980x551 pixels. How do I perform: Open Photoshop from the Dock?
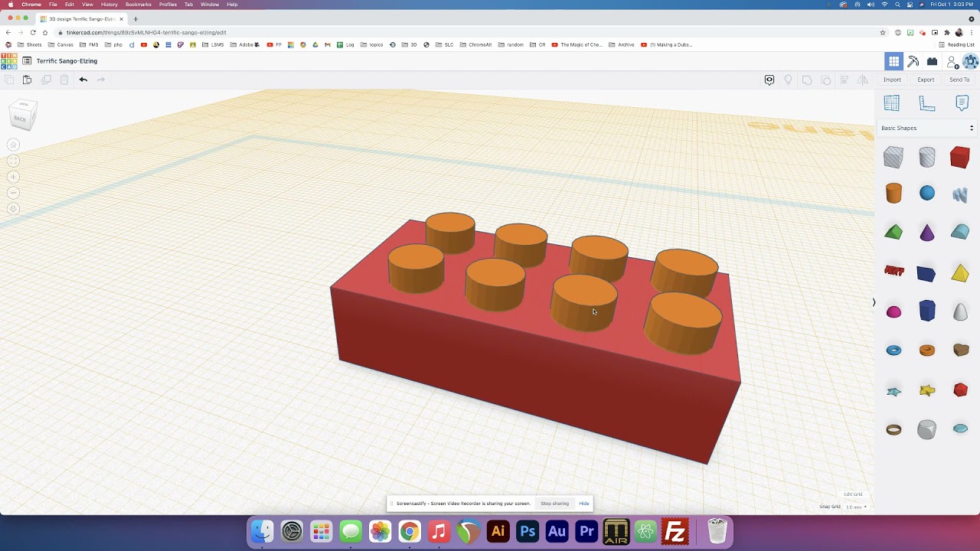(x=528, y=531)
